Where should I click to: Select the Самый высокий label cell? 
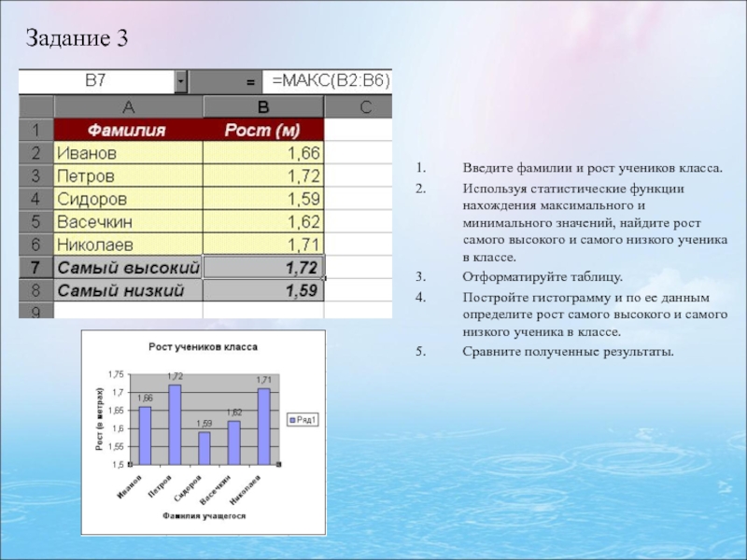point(129,267)
